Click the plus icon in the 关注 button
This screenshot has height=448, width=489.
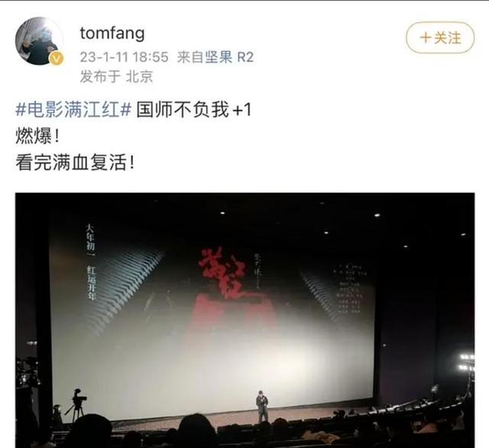tap(426, 37)
